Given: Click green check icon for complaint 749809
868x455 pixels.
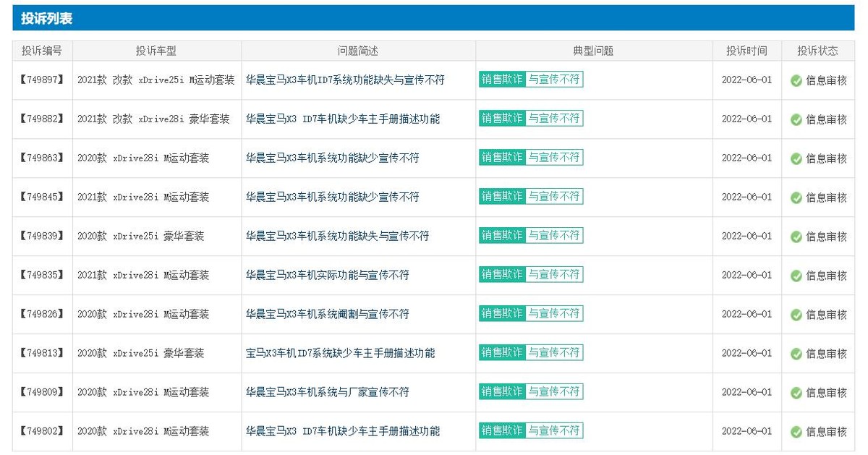Looking at the screenshot, I should pyautogui.click(x=796, y=393).
